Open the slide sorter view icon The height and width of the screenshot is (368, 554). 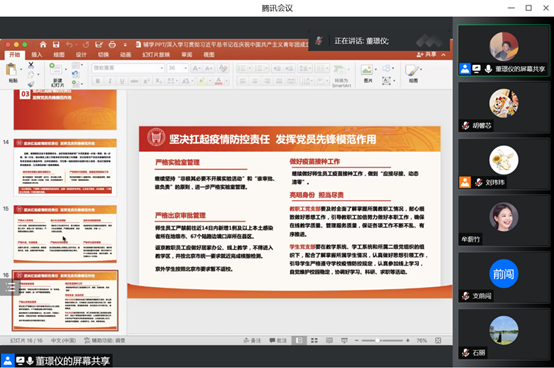point(314,340)
